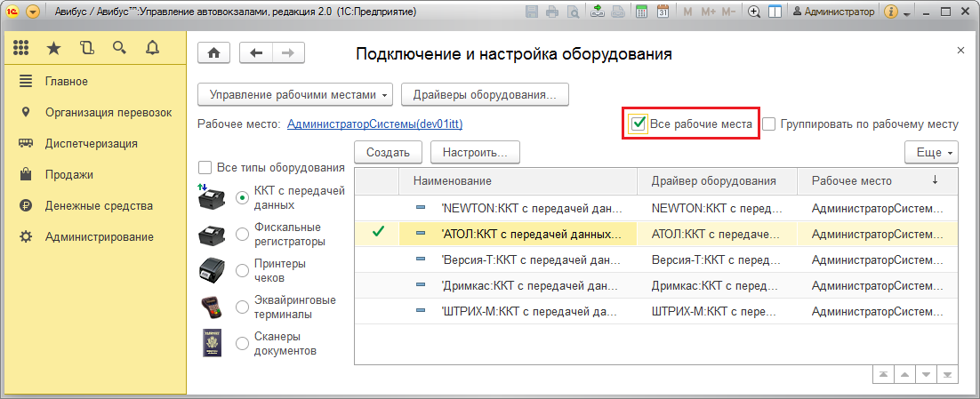Expand the info button dropdown arrow
The height and width of the screenshot is (399, 980).
[x=907, y=13]
